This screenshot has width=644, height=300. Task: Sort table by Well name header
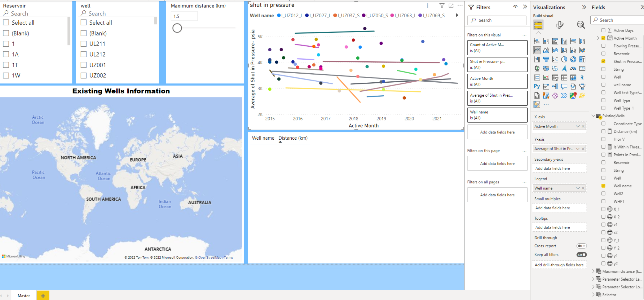coord(263,138)
